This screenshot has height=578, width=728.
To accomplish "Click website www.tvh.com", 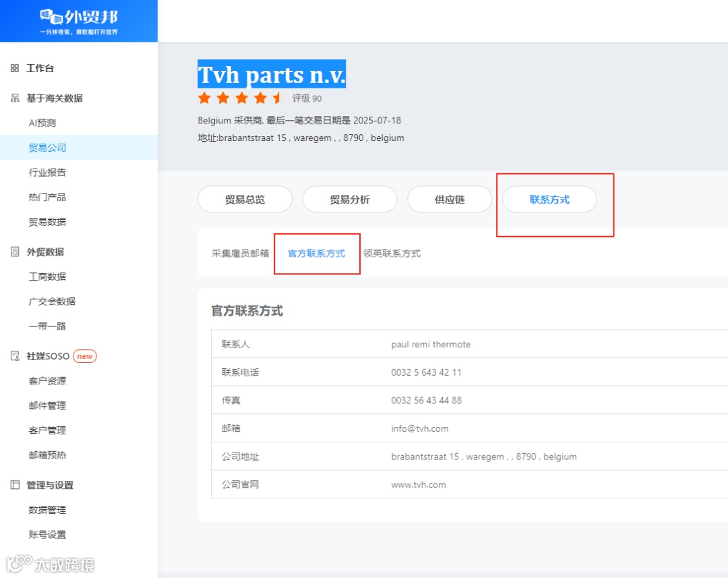I will pyautogui.click(x=419, y=485).
